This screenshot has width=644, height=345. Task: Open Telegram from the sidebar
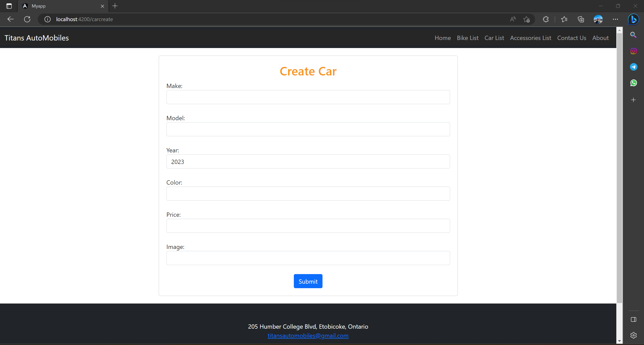tap(633, 67)
